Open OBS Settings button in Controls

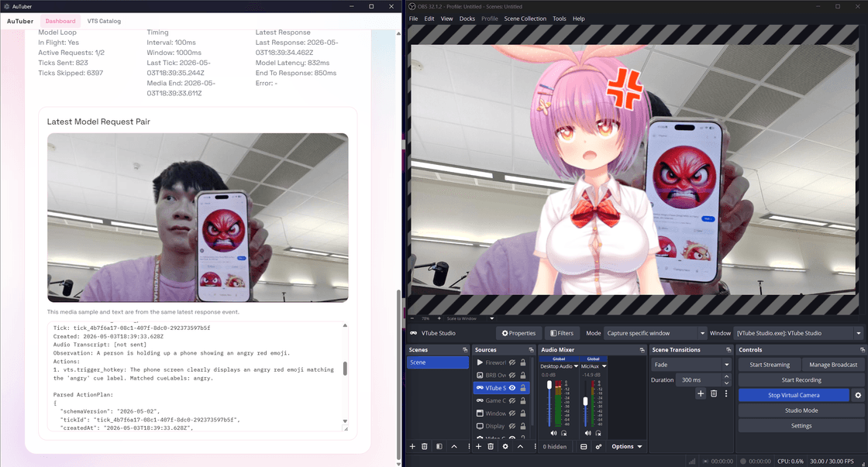pyautogui.click(x=801, y=425)
